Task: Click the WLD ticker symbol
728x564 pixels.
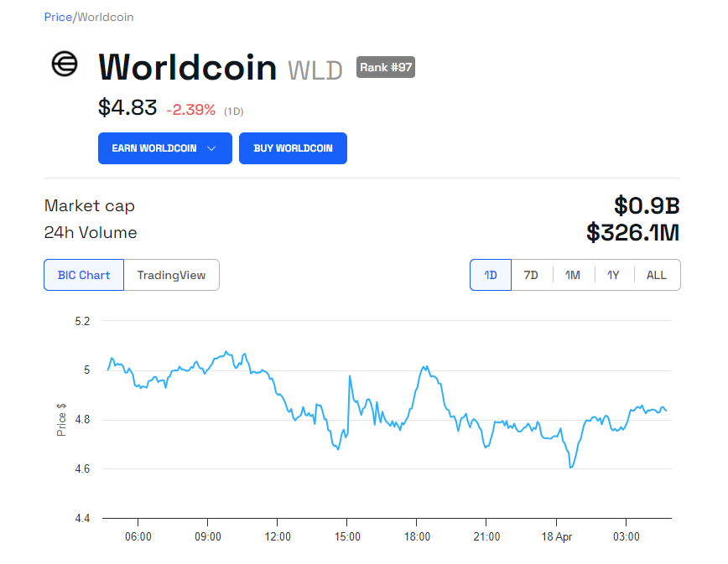Action: tap(315, 70)
